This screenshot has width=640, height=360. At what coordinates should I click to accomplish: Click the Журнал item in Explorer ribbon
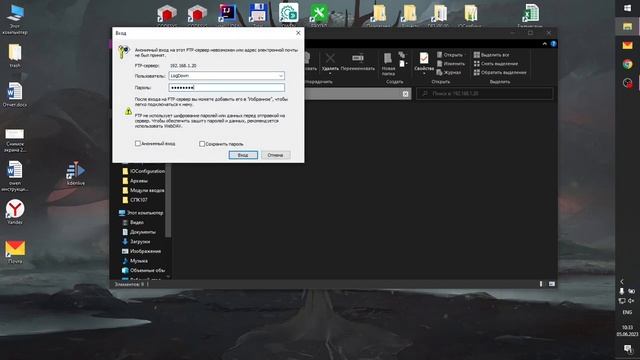click(449, 73)
